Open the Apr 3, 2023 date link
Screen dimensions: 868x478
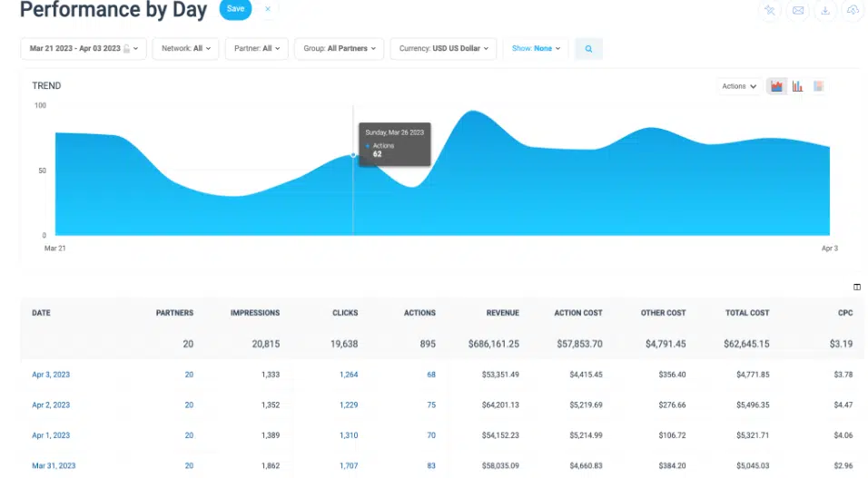(50, 374)
